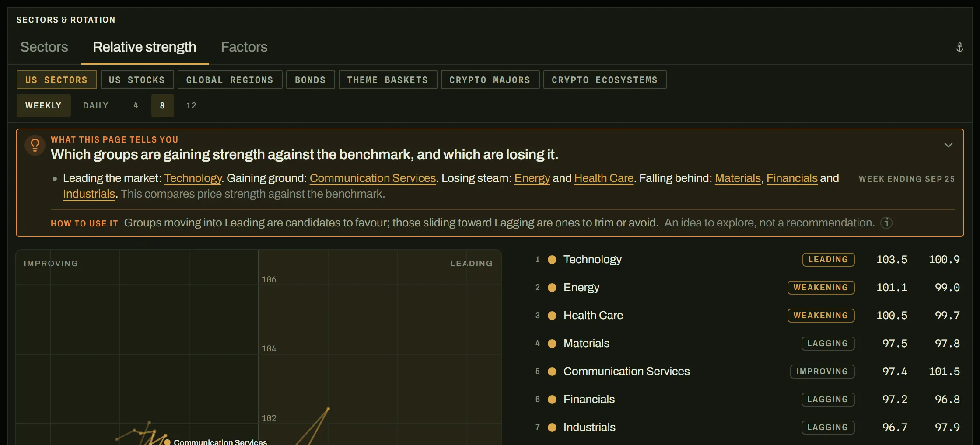Collapse the 'What this page tells you' banner
This screenshot has width=980, height=445.
(948, 145)
